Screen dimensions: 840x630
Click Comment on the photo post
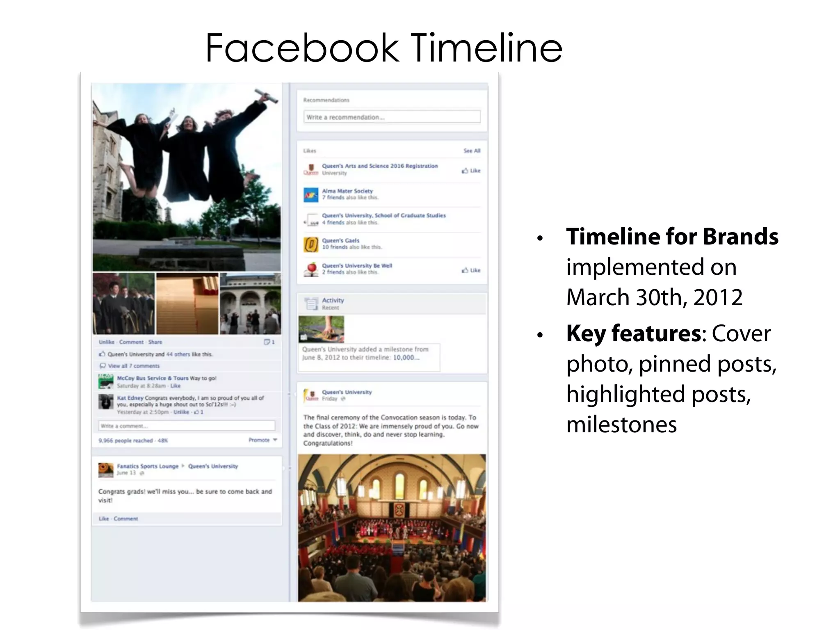point(131,342)
